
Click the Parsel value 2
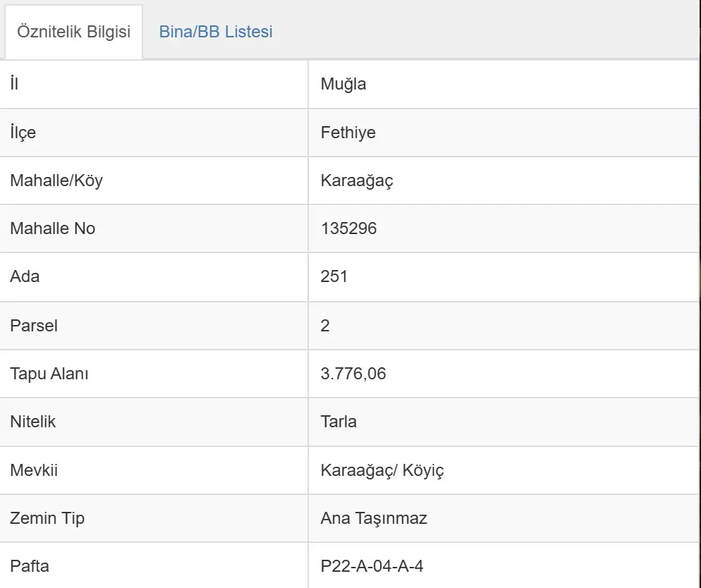(325, 325)
